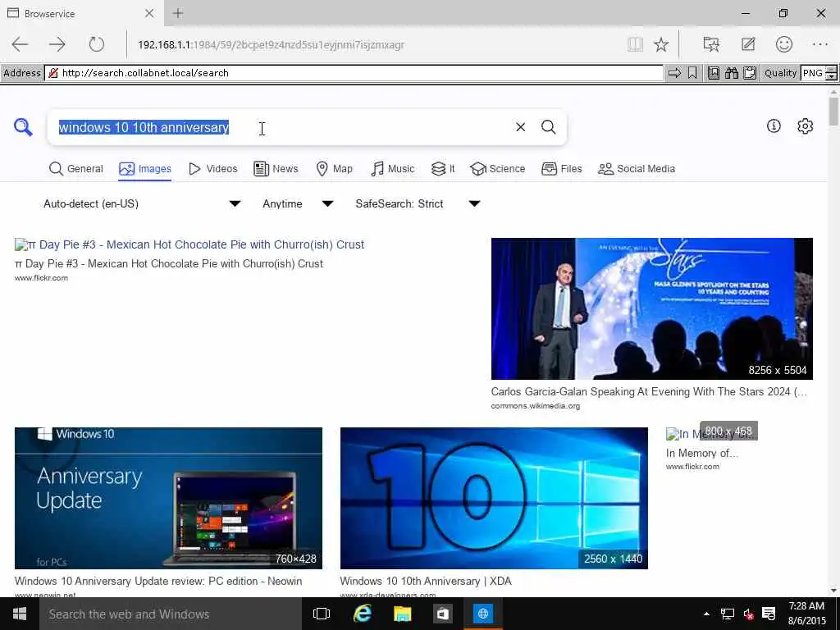This screenshot has height=630, width=840.
Task: Switch to the Science tab
Action: (x=497, y=169)
